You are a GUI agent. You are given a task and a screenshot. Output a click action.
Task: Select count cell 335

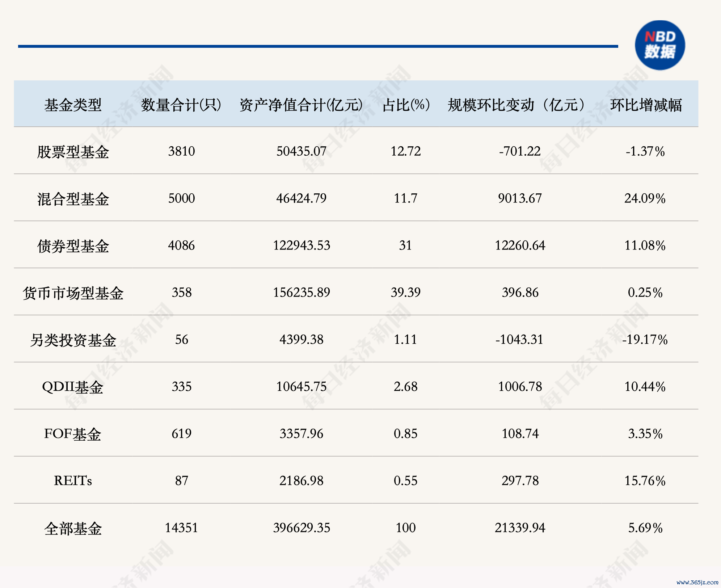coord(181,386)
